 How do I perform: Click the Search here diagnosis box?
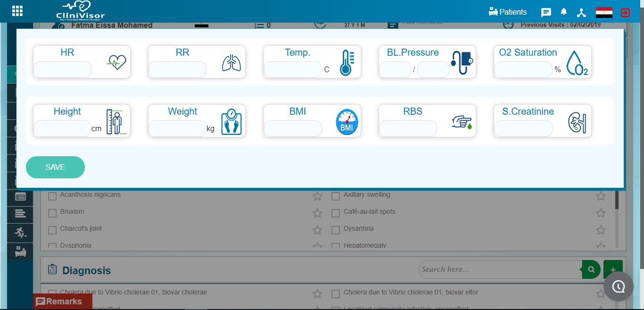[500, 269]
